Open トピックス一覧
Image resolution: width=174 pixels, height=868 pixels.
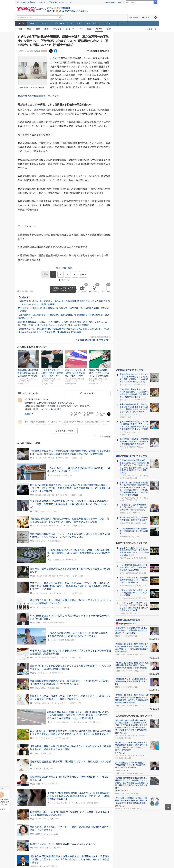click(149, 29)
